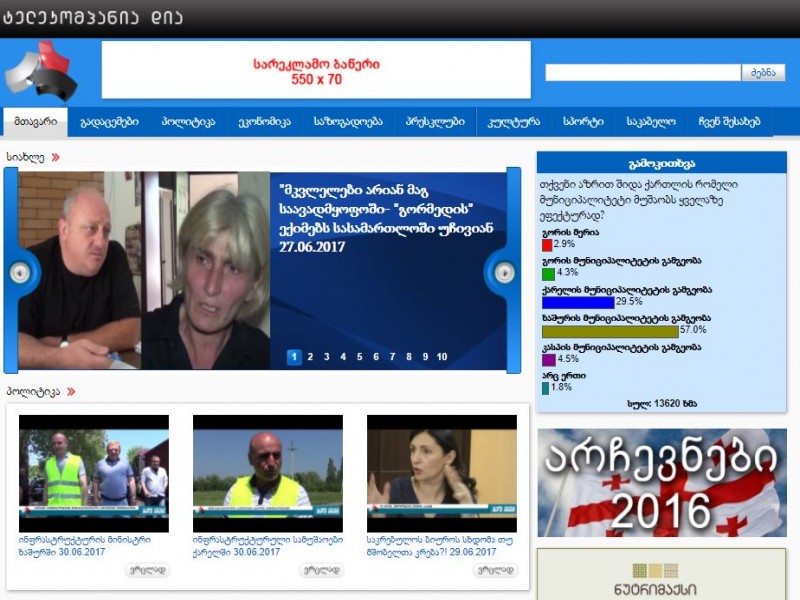800x600 pixels.
Task: Open the პოლიტიკა navigation tab
Action: [x=188, y=121]
